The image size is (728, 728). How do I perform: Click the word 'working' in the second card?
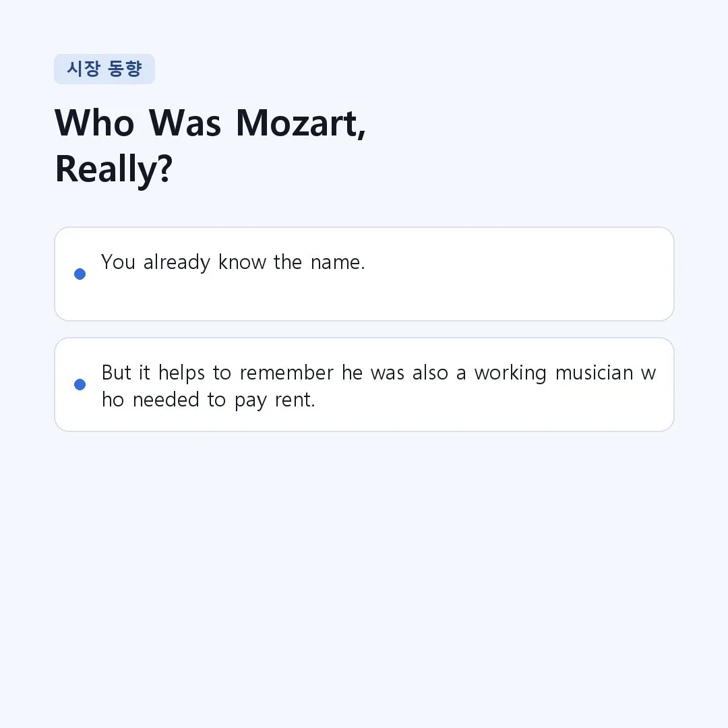tap(510, 373)
